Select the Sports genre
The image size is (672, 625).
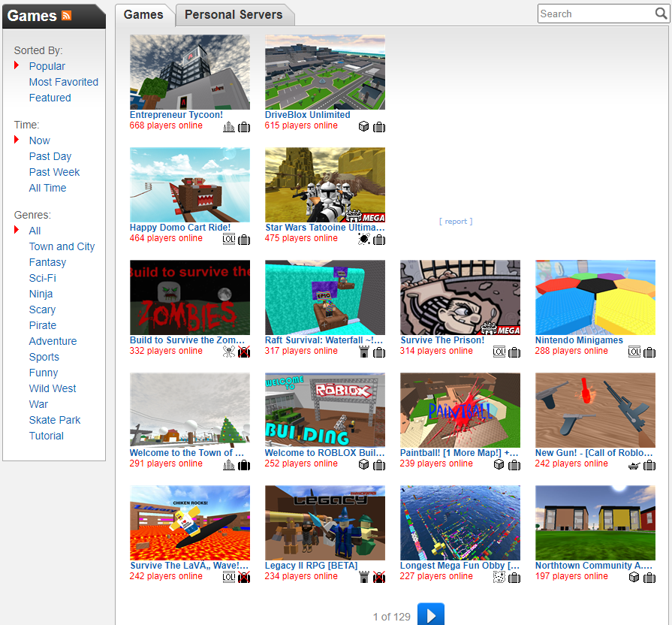[x=44, y=357]
